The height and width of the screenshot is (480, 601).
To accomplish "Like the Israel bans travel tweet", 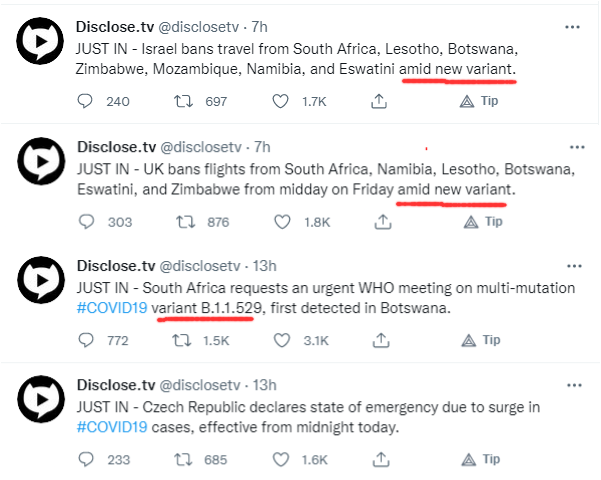I will [x=280, y=101].
